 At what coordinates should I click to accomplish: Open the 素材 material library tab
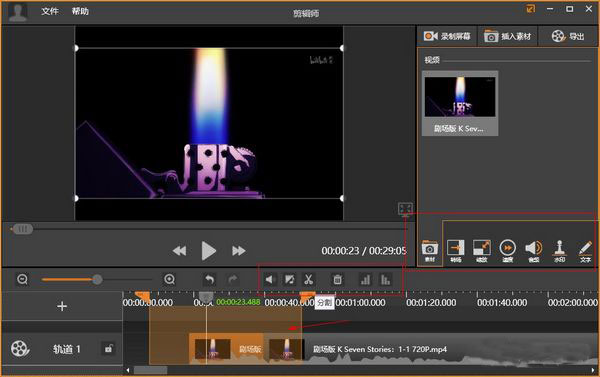430,251
